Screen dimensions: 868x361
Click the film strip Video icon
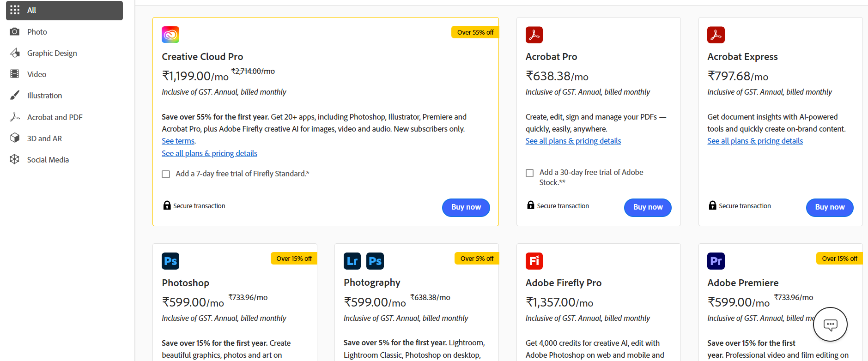pos(15,74)
